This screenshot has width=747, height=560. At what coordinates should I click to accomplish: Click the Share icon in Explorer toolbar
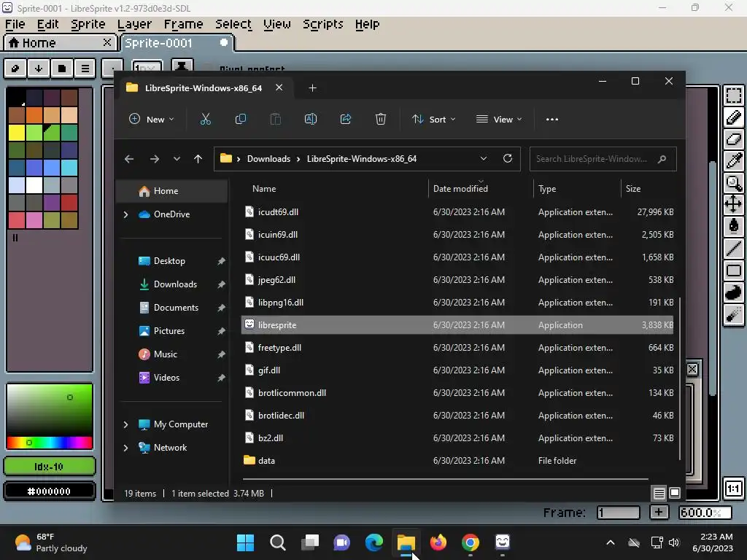(x=345, y=119)
